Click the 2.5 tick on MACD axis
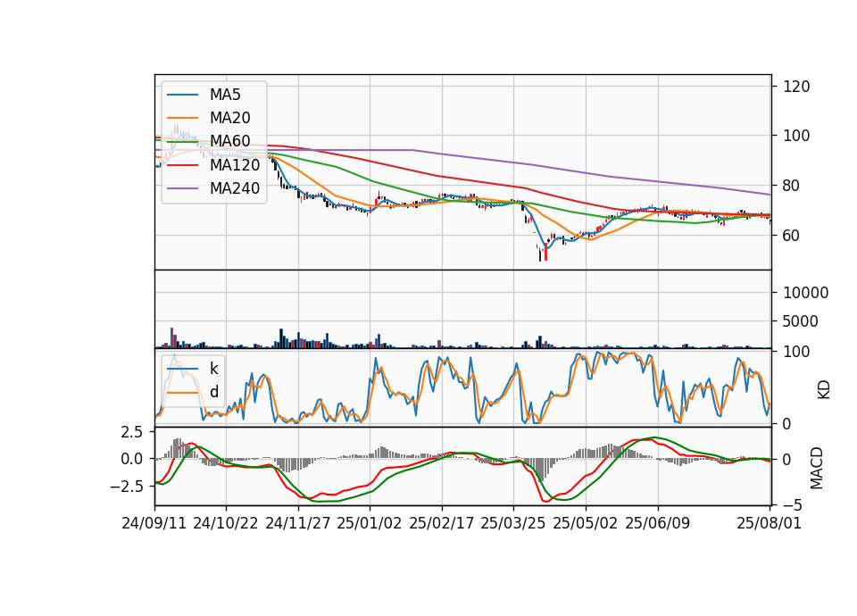 [x=132, y=432]
